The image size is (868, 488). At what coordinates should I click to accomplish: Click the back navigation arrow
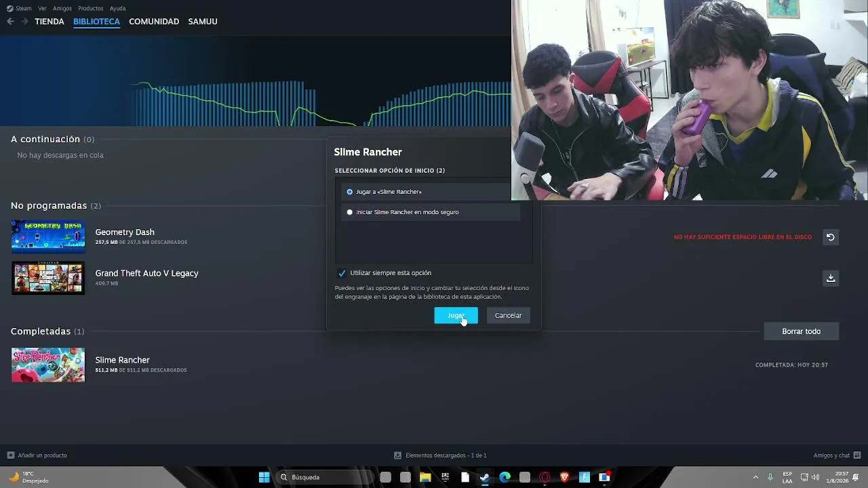[10, 22]
